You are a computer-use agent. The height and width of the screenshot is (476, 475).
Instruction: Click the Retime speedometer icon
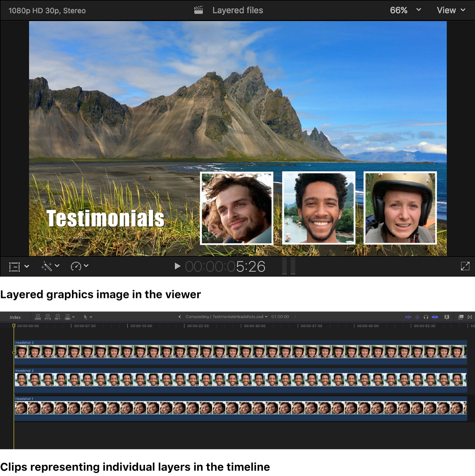[76, 267]
